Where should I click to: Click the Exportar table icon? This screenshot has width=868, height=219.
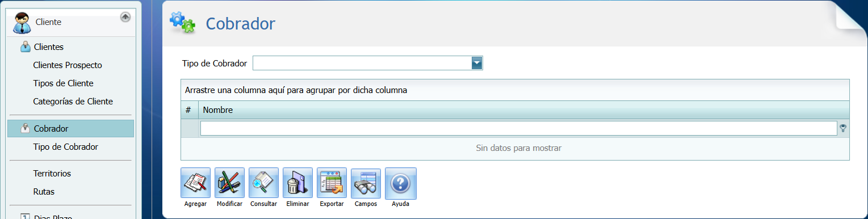coord(332,183)
